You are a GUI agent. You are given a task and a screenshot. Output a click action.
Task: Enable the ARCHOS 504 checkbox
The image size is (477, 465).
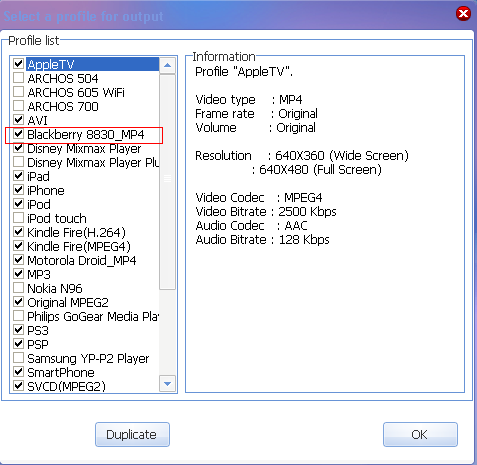click(18, 78)
